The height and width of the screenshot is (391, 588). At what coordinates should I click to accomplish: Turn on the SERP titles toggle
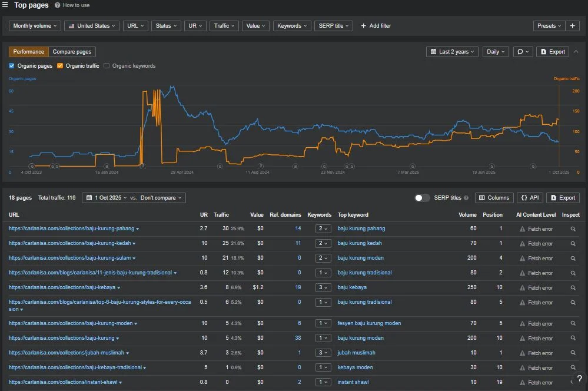click(x=422, y=198)
